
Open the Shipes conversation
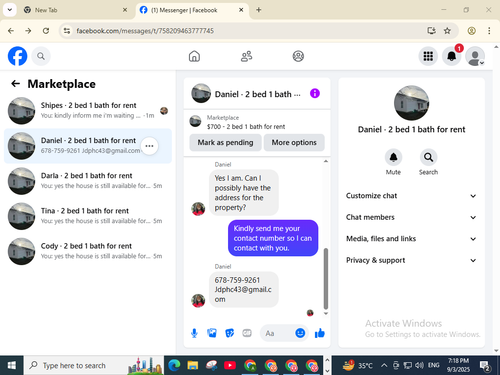point(88,111)
